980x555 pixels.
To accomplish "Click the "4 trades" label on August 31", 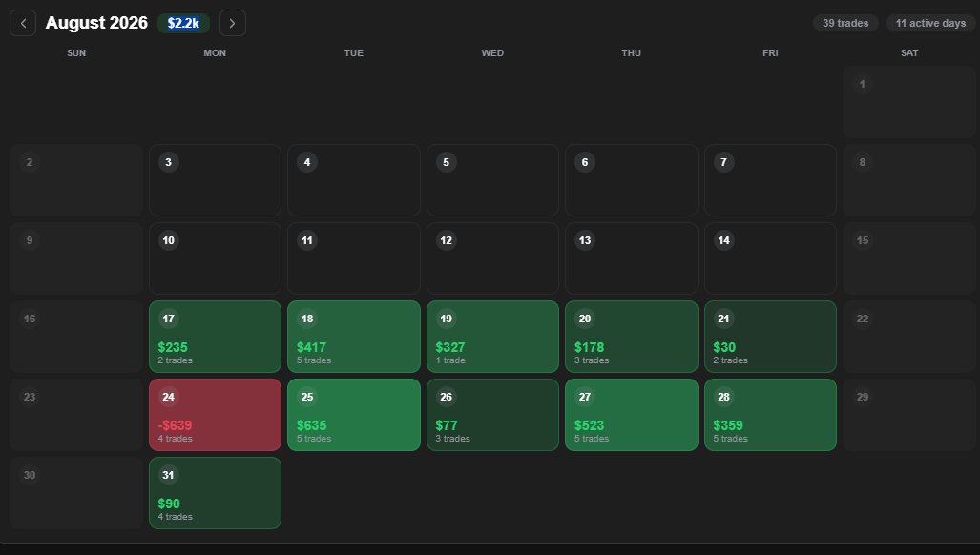I will click(x=175, y=516).
